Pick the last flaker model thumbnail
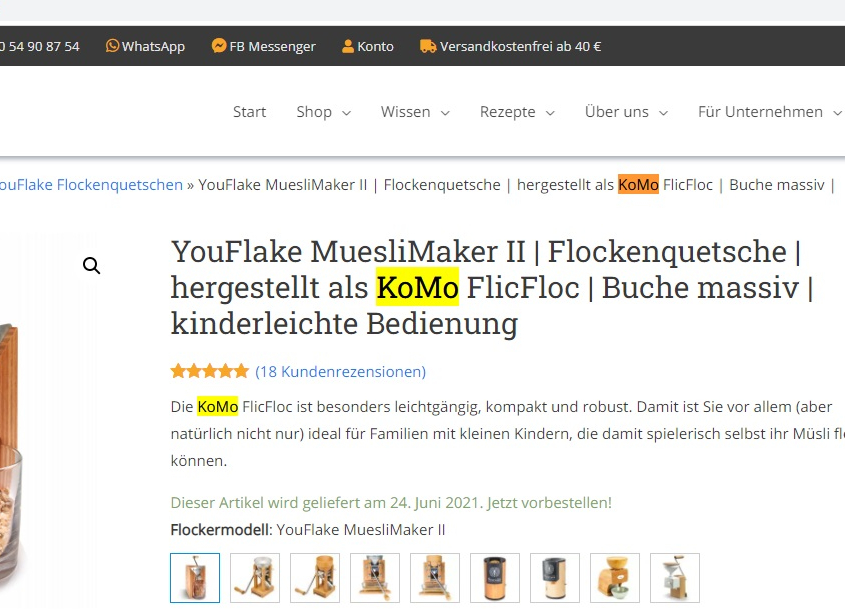The height and width of the screenshot is (613, 845). click(675, 577)
